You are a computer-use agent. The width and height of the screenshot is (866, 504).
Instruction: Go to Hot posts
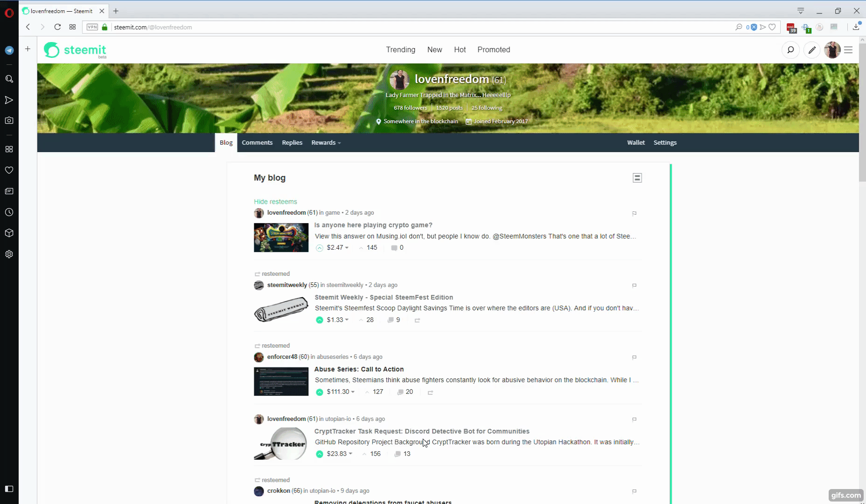point(460,49)
